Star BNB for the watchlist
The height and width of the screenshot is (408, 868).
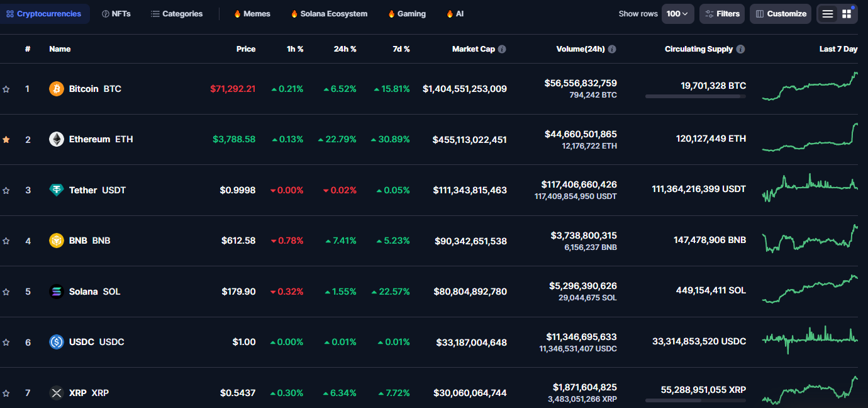6,241
